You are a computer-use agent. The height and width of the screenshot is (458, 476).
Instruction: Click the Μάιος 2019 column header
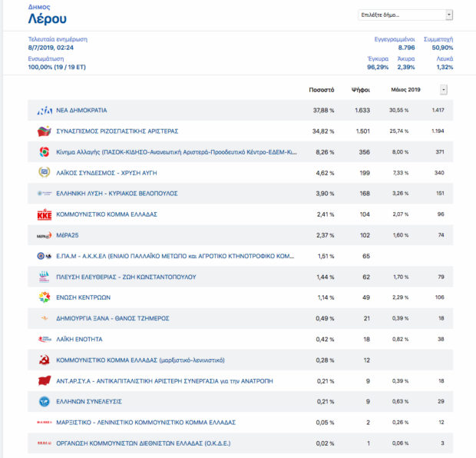pyautogui.click(x=405, y=90)
